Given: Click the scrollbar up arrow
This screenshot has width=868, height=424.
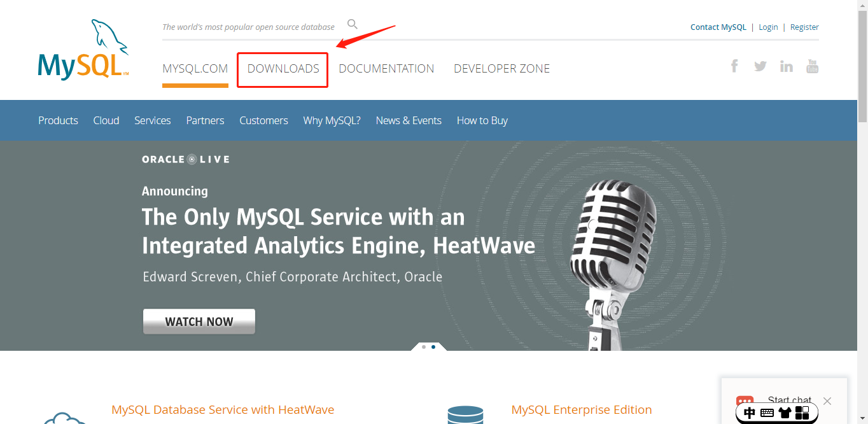Looking at the screenshot, I should tap(862, 5).
